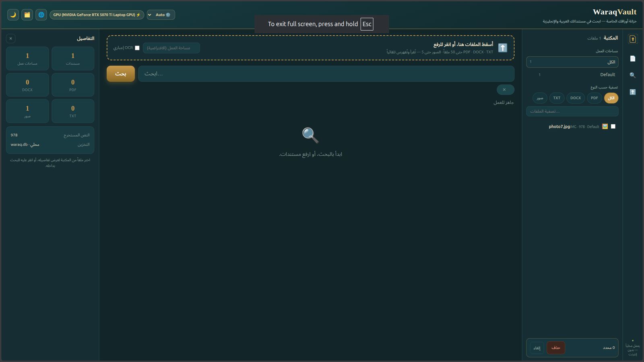
Task: Open the vault keyhole sidebar icon
Action: click(x=633, y=39)
